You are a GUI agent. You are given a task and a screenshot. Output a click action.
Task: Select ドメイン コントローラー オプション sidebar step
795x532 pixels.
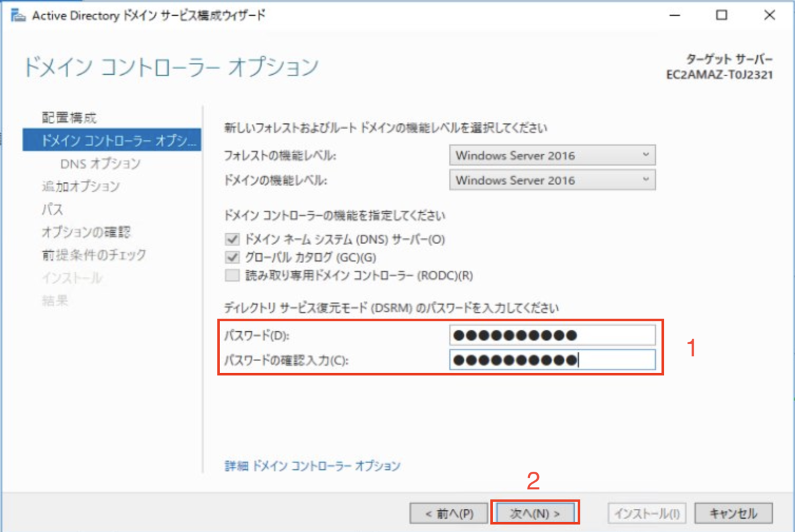(111, 140)
